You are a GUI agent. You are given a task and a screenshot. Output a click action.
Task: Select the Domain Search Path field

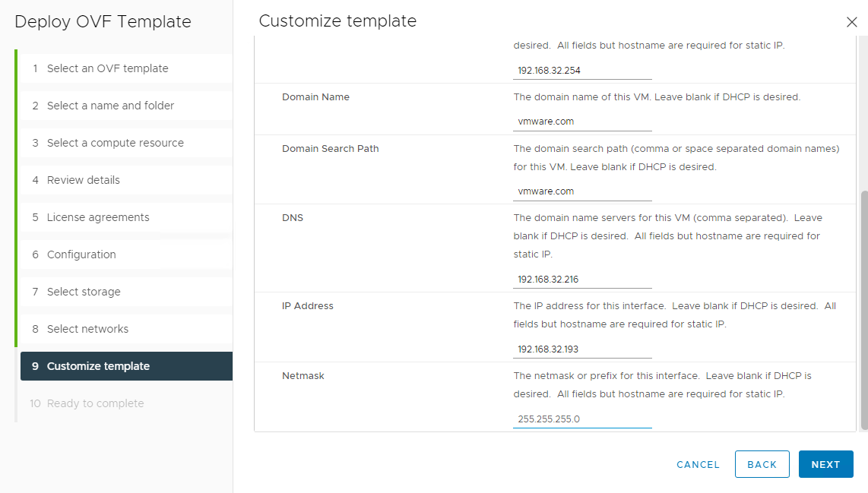(582, 191)
